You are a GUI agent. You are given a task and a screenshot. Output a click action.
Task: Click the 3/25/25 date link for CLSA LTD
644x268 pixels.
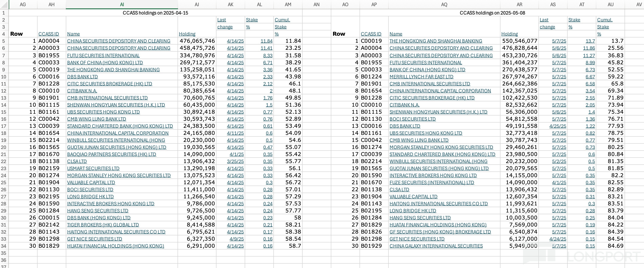(x=235, y=162)
